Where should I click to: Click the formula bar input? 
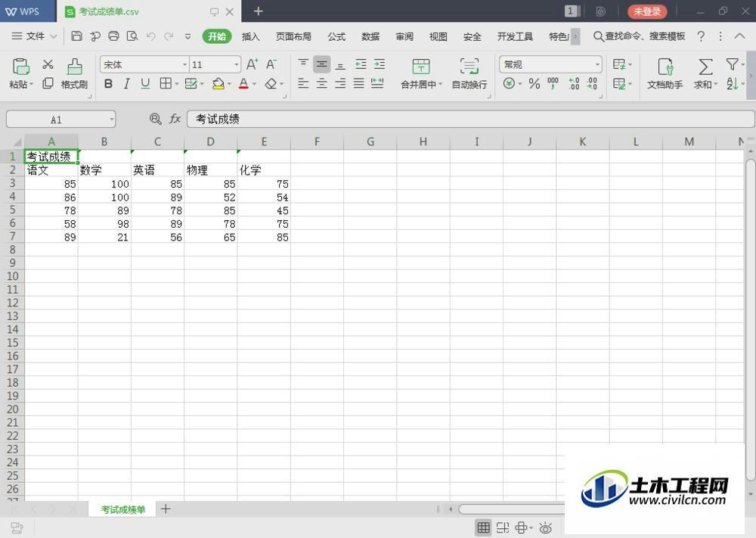(470, 120)
